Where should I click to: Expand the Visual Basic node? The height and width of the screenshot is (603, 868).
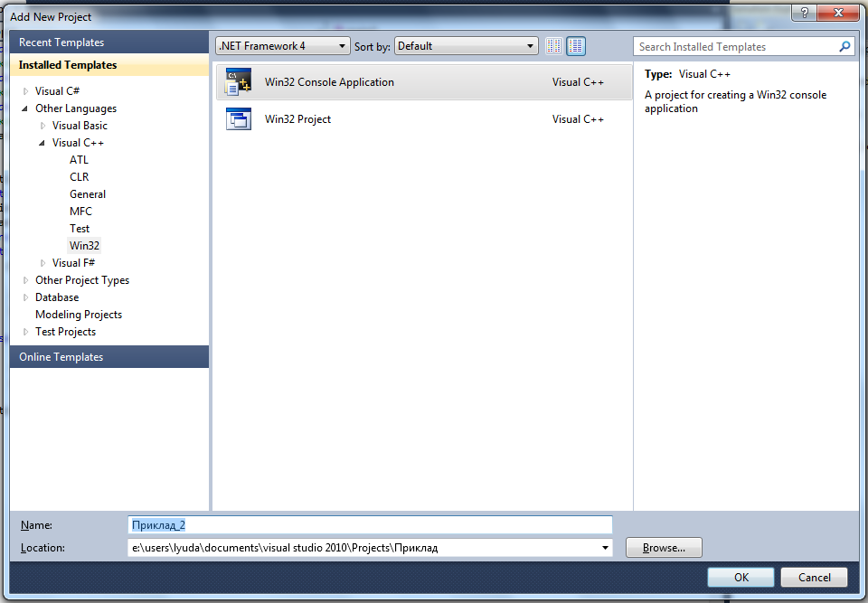[42, 126]
